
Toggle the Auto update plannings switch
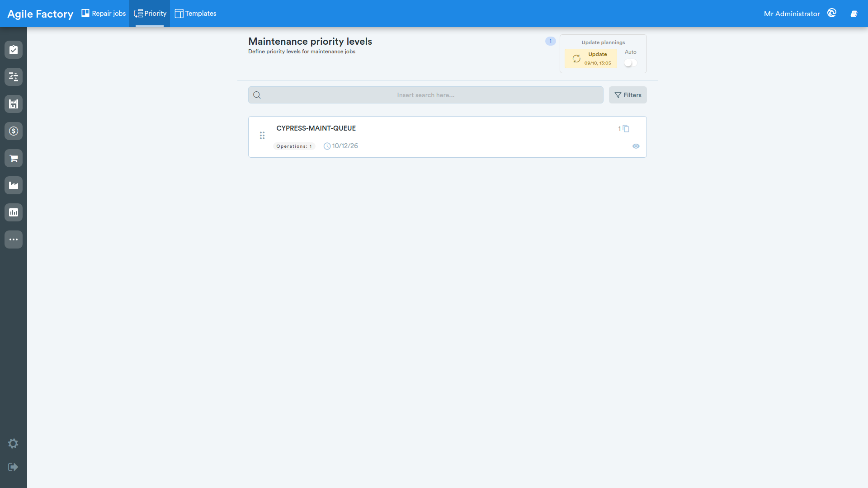[631, 63]
